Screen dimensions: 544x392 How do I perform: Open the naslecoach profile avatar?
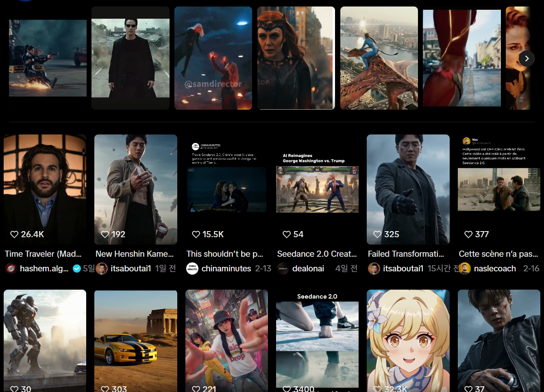tap(465, 269)
